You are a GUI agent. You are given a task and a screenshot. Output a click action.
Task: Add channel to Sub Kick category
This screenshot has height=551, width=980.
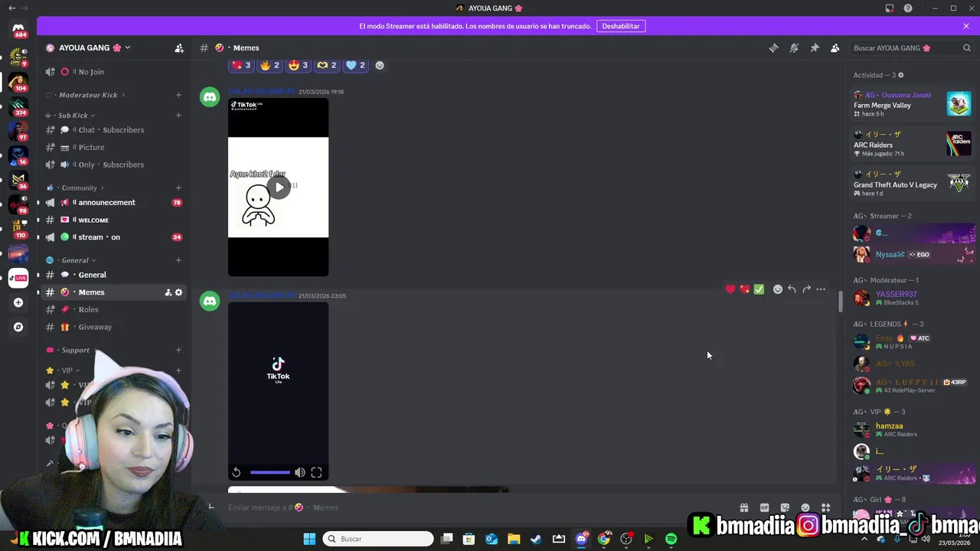click(x=178, y=116)
